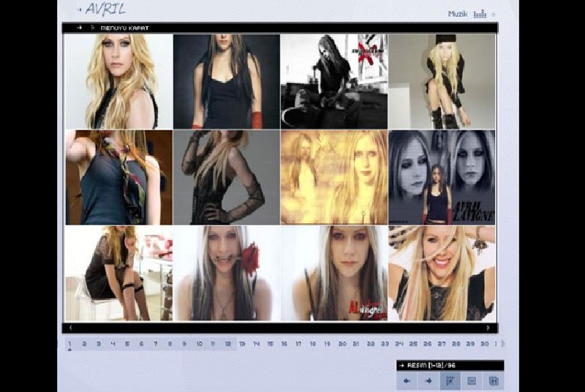
Task: Go to page 5 in the pagination
Action: click(127, 344)
